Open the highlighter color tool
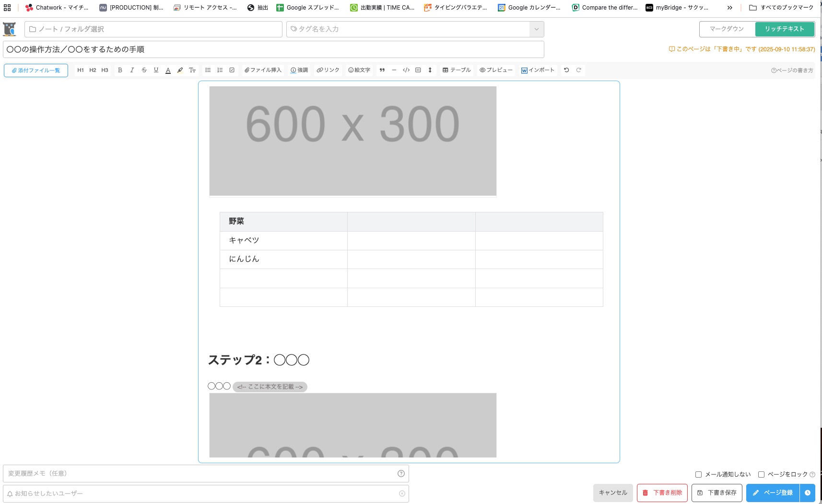 (180, 70)
